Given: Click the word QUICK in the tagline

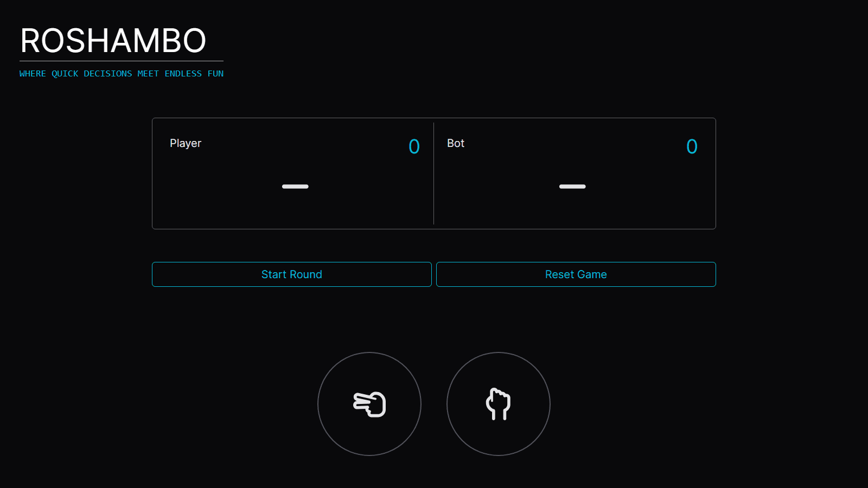Looking at the screenshot, I should click(x=65, y=74).
